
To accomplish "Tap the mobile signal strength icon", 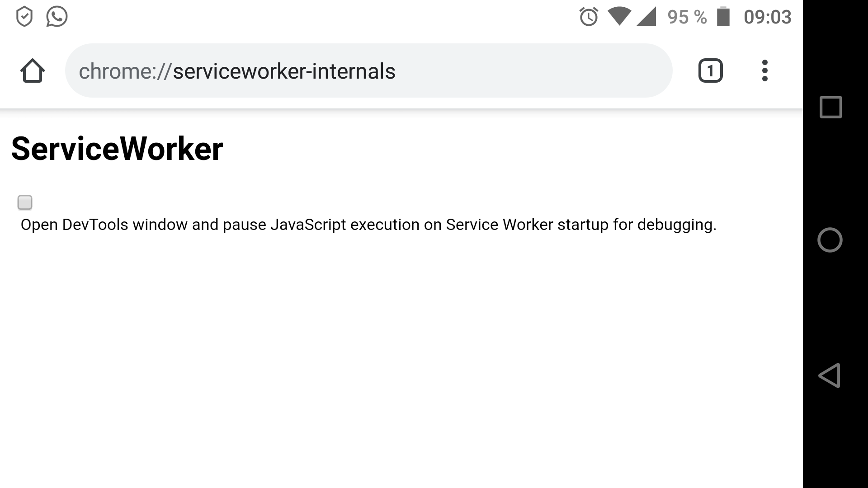I will click(646, 17).
